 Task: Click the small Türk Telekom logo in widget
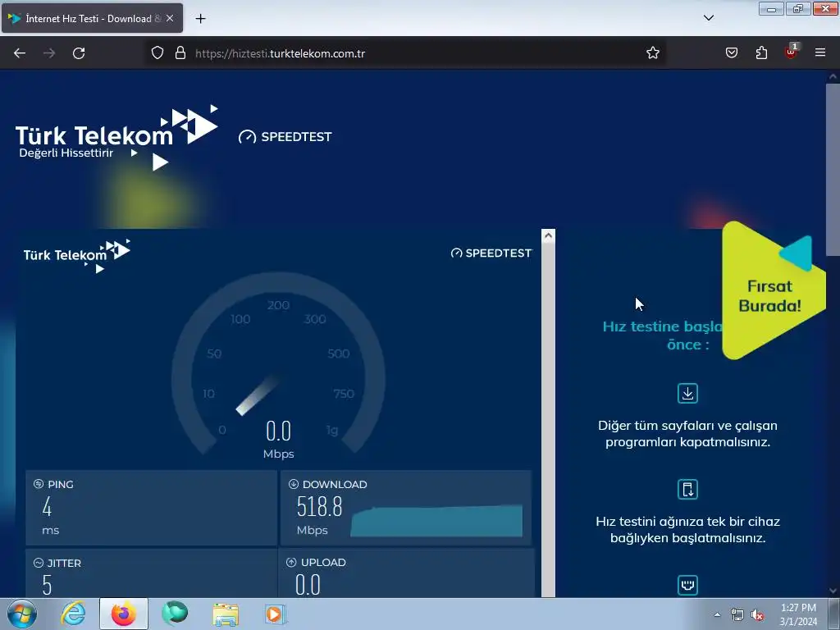point(76,256)
